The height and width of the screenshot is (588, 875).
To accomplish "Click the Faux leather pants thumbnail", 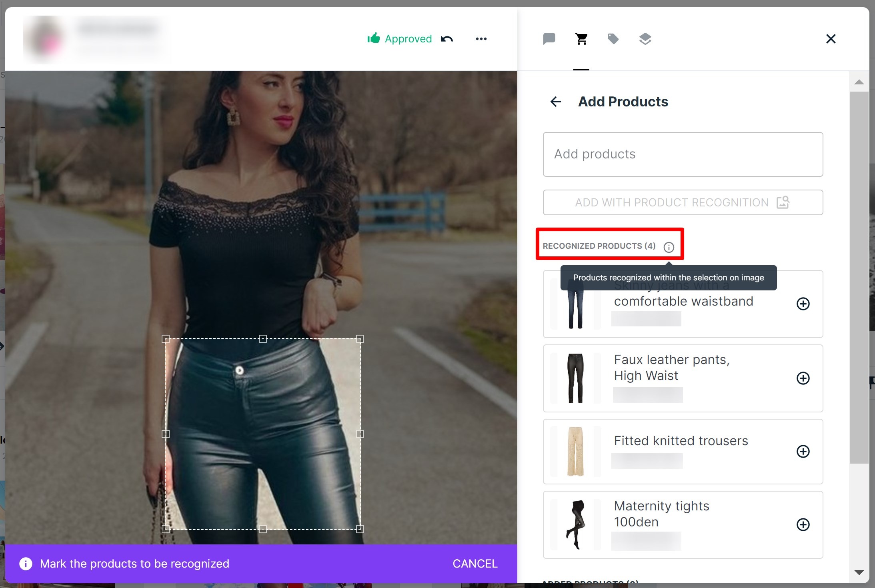I will pos(575,378).
